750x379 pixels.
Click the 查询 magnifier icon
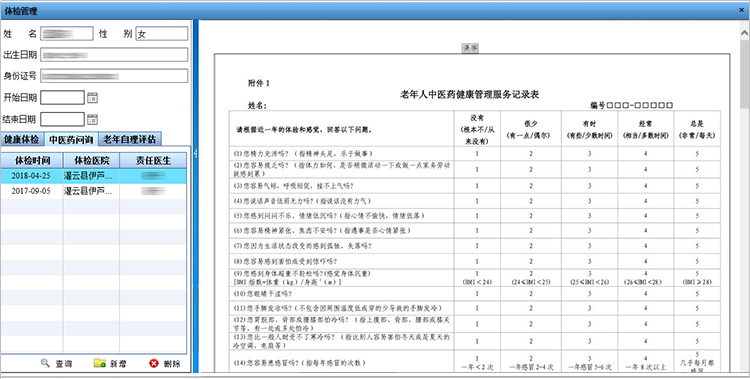[45, 363]
